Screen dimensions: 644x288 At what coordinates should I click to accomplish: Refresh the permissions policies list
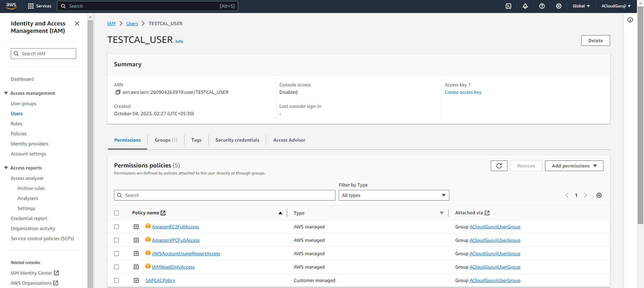[x=499, y=166]
